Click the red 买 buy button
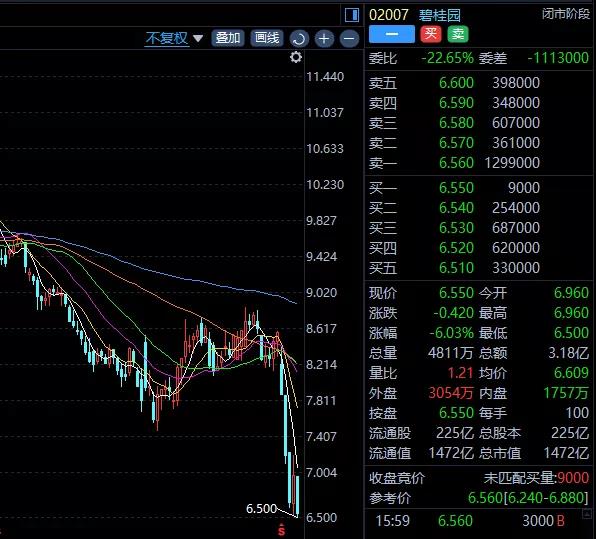Viewport: 596px width, 539px height. (431, 34)
